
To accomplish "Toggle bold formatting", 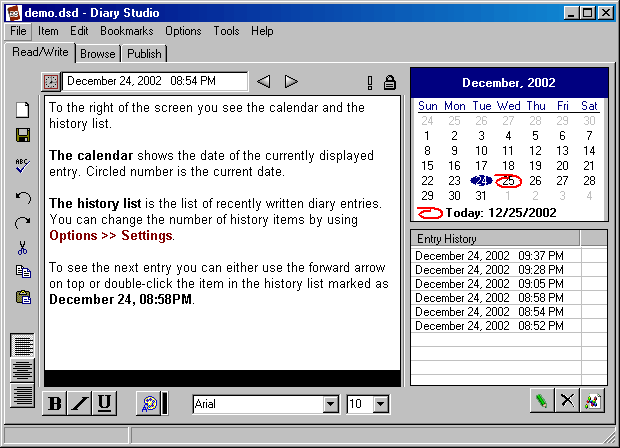I will pos(55,403).
